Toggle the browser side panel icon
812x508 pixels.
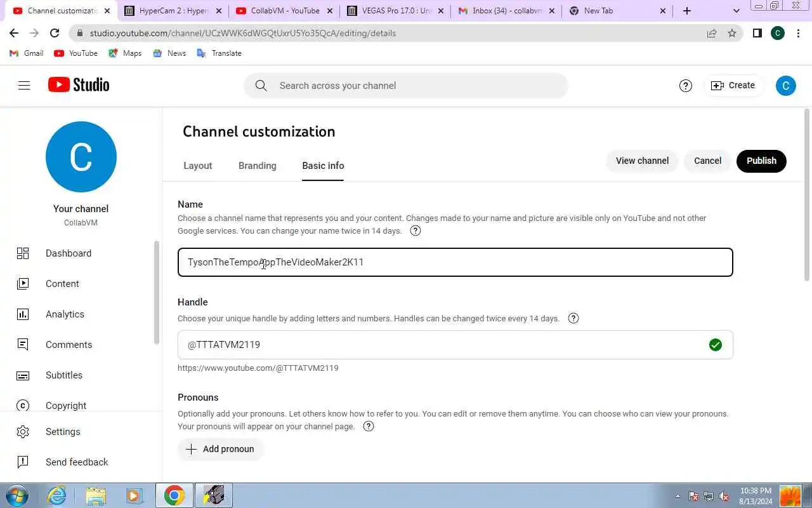(x=757, y=33)
